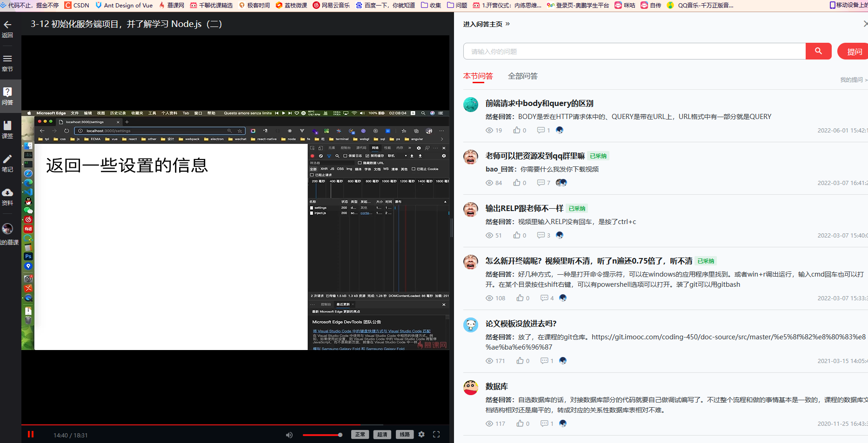The height and width of the screenshot is (443, 868).
Task: Open the 笔记 notes panel
Action: pos(7,163)
